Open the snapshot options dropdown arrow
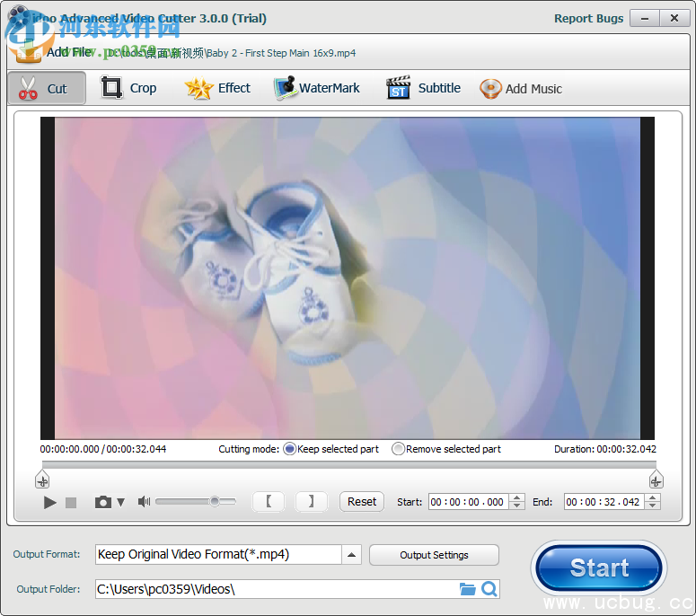Viewport: 696px width, 616px height. pyautogui.click(x=120, y=503)
